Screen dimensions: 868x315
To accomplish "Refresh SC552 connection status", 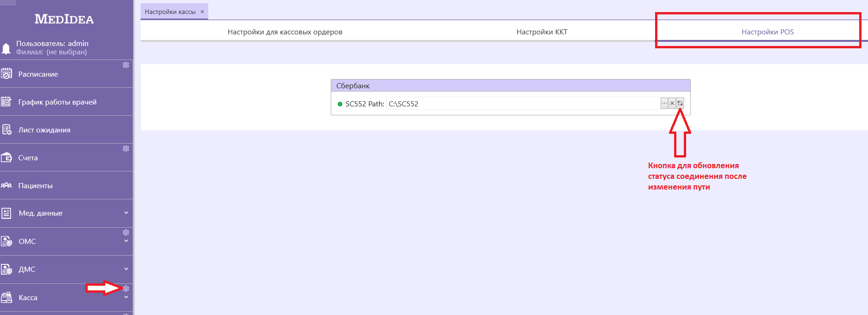I will pos(680,103).
